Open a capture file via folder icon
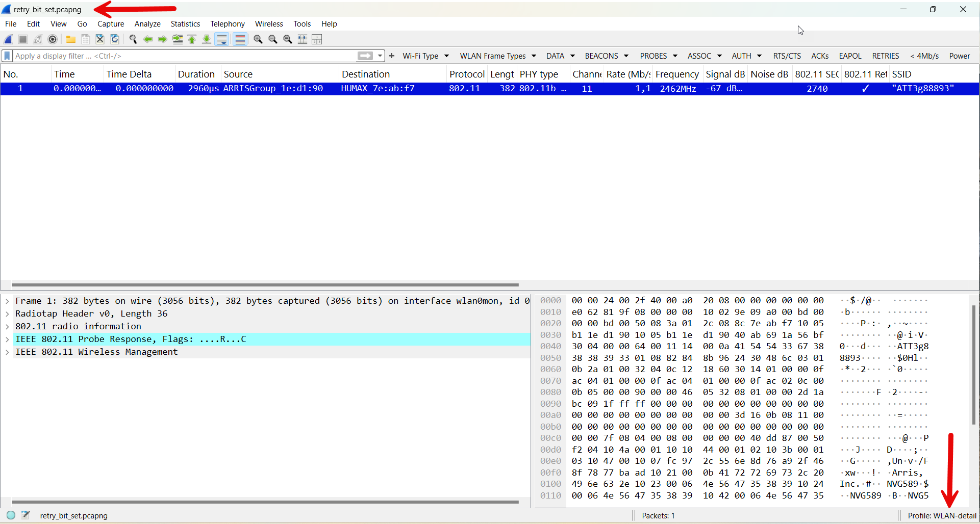 [x=71, y=39]
